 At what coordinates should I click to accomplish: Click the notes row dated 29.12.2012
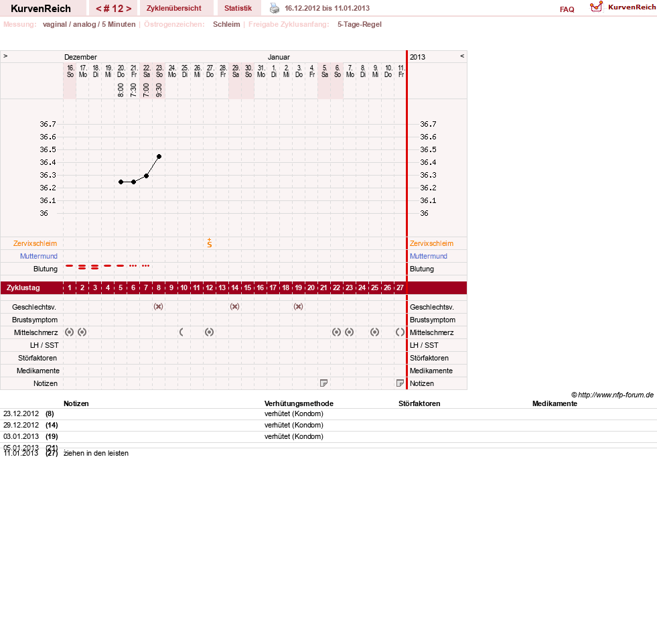click(328, 425)
